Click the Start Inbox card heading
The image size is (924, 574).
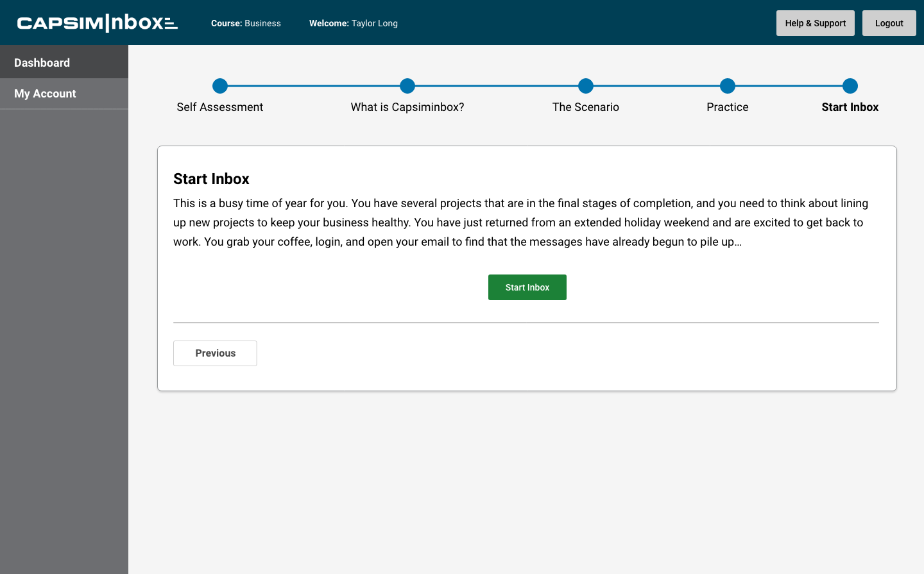211,179
